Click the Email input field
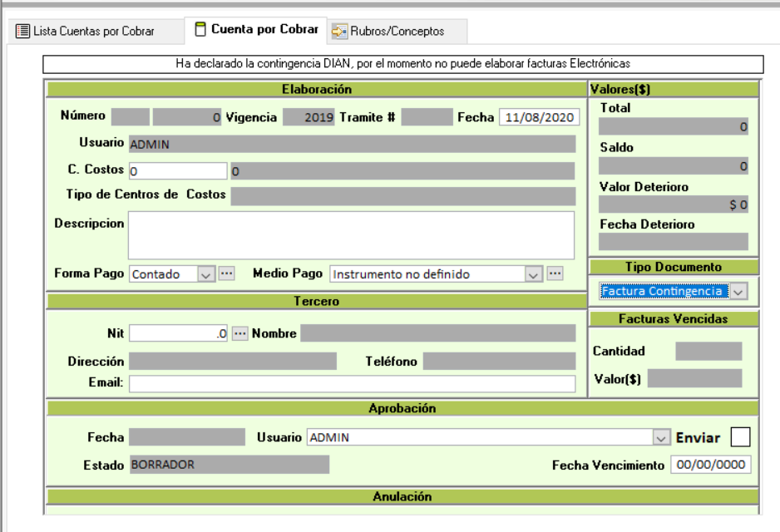The width and height of the screenshot is (780, 532). (x=351, y=383)
